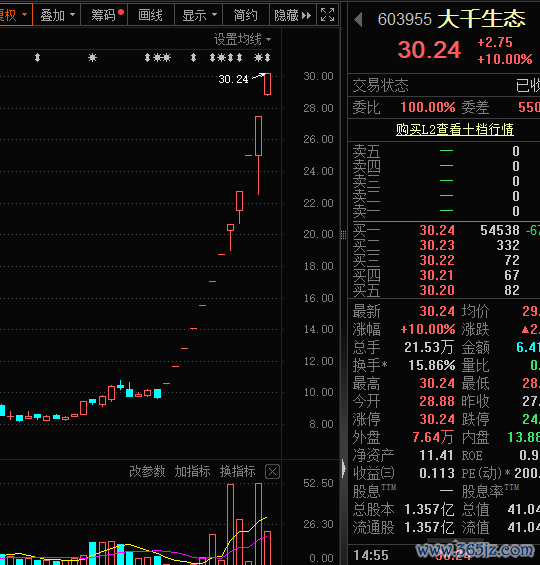Select the 画线 drawing tool
540x565 pixels.
151,15
